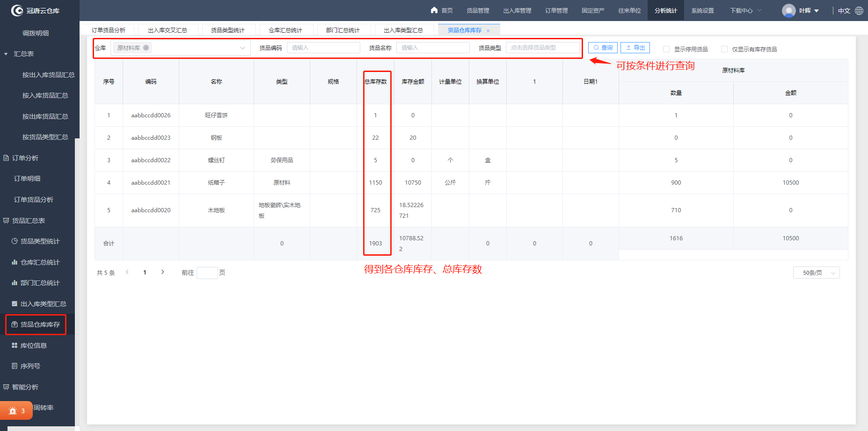Image resolution: width=868 pixels, height=431 pixels.
Task: Click code cell aabbccdd0026
Action: tap(151, 115)
